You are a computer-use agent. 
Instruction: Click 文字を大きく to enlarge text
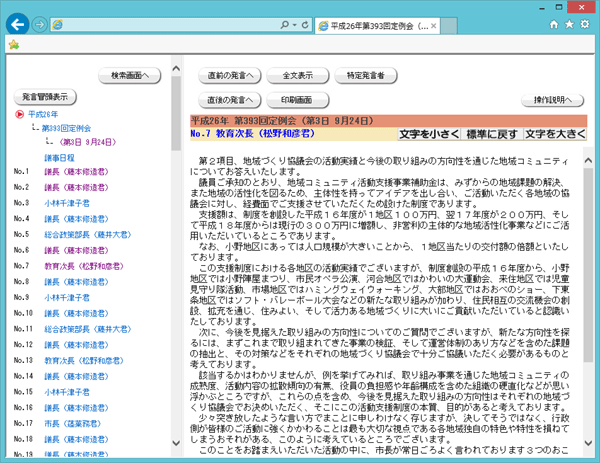pyautogui.click(x=555, y=134)
